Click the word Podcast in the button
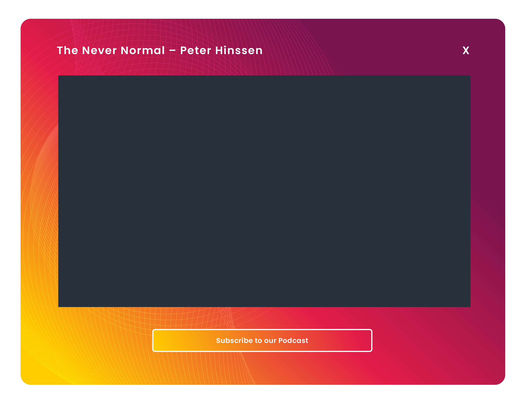Viewport: 526px width, 420px height. [x=293, y=340]
